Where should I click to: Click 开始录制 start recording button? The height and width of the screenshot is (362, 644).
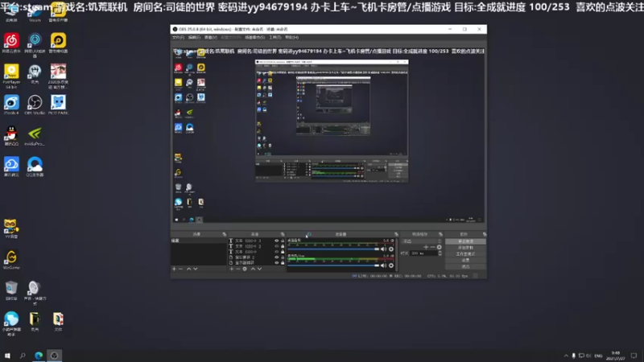coord(465,248)
